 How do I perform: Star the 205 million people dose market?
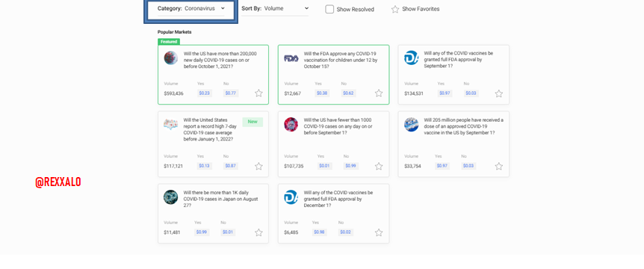coord(498,167)
